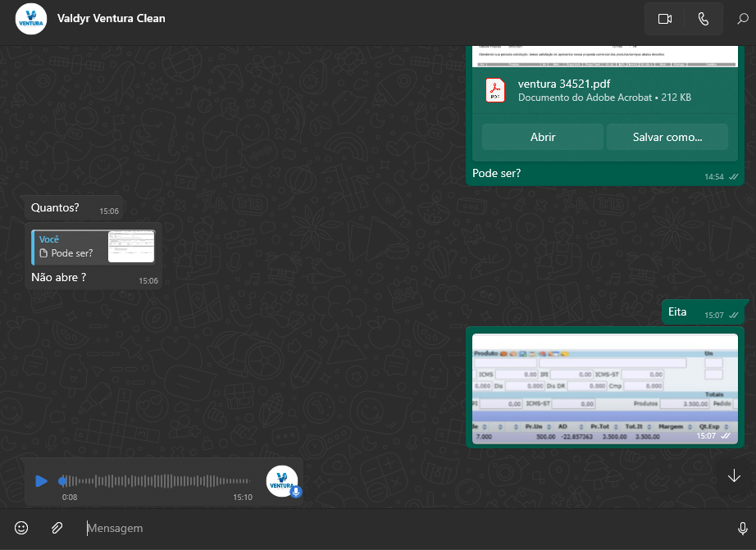Click the PDF file icon
This screenshot has width=756, height=550.
click(x=494, y=91)
